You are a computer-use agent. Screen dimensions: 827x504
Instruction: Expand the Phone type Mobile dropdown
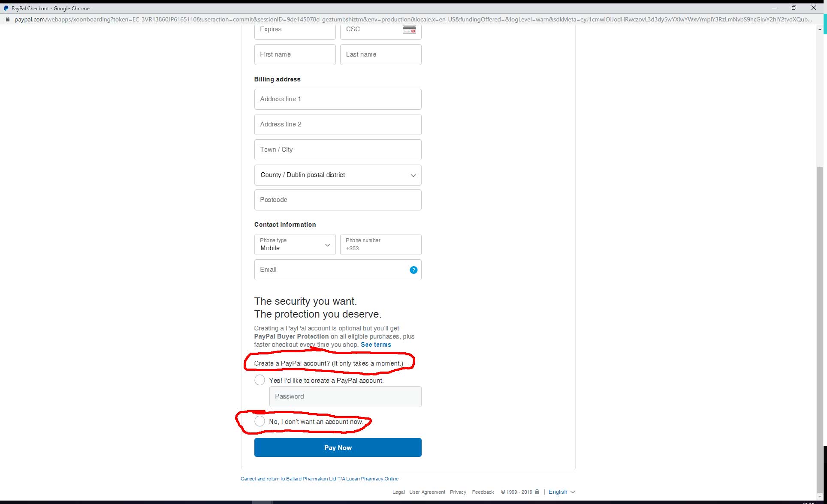(295, 245)
